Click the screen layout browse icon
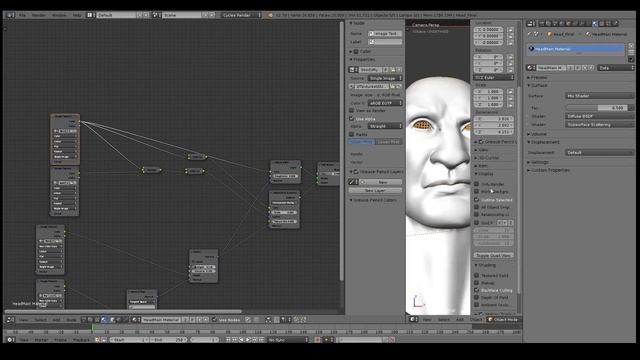 (91, 15)
